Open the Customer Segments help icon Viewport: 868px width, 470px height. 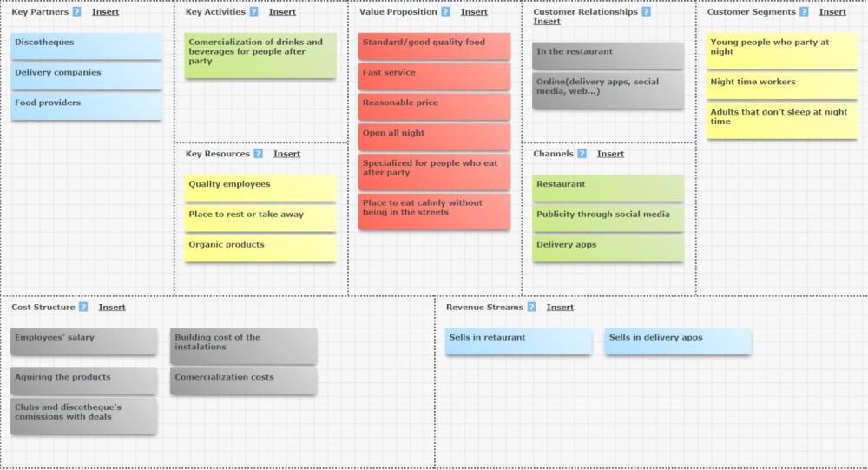804,12
